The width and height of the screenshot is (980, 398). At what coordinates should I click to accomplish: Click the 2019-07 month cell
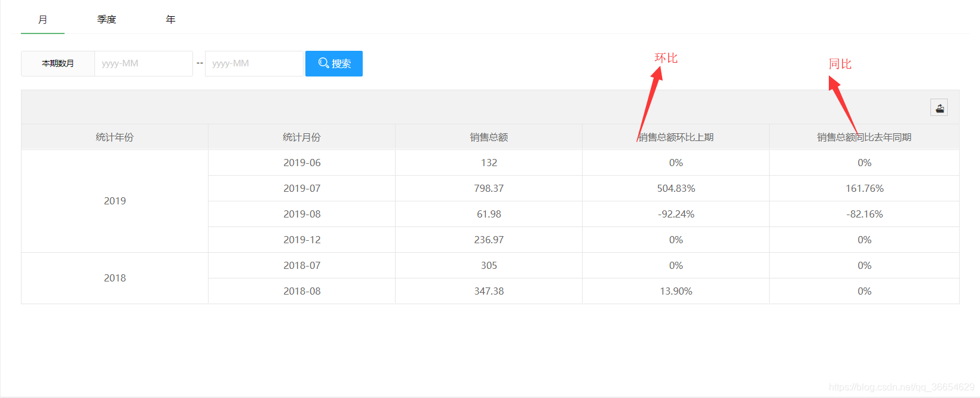click(302, 188)
